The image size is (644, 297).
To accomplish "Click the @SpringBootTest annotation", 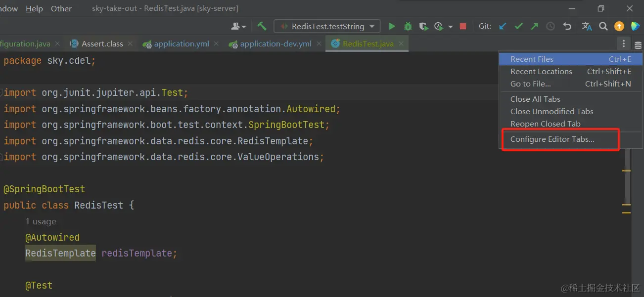I will (44, 189).
